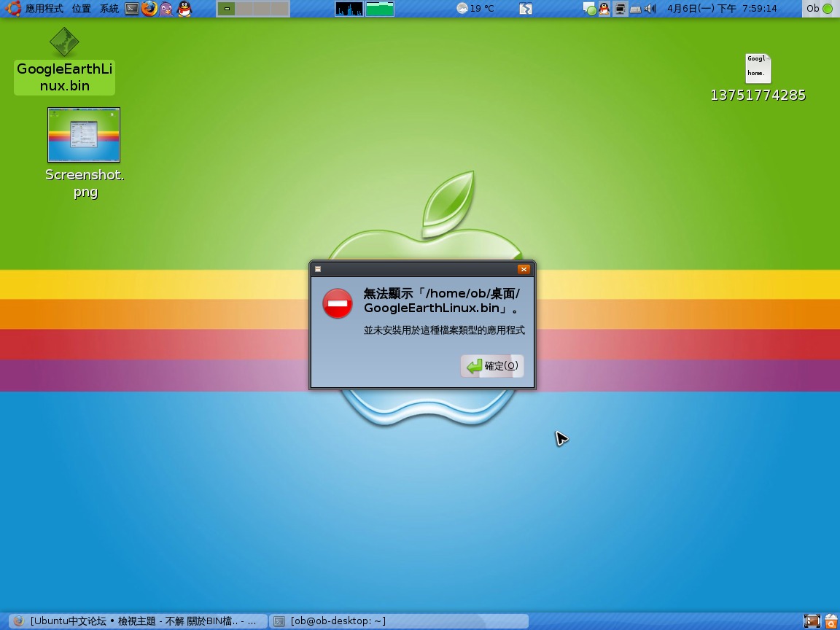Click the 19 °C temperature reading

point(482,9)
